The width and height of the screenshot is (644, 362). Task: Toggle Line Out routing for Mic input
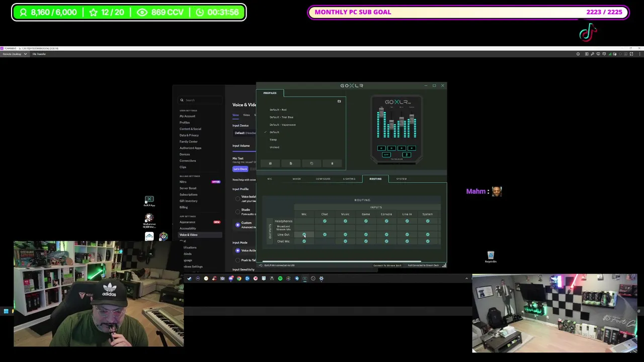pyautogui.click(x=304, y=235)
